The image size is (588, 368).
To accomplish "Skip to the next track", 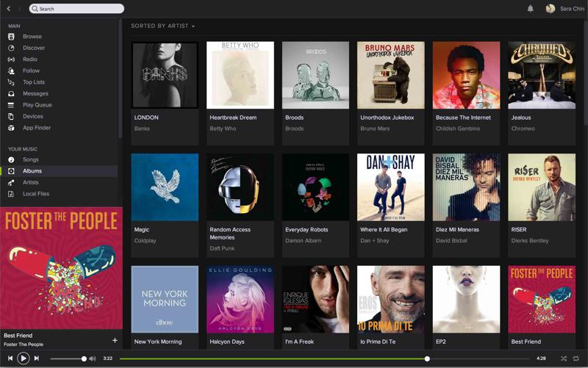I will tap(36, 358).
